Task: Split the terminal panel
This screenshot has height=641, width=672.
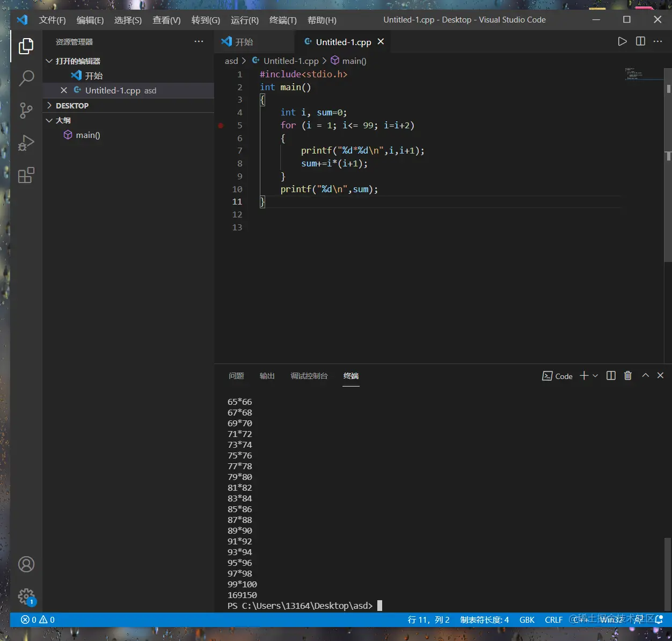Action: [611, 376]
